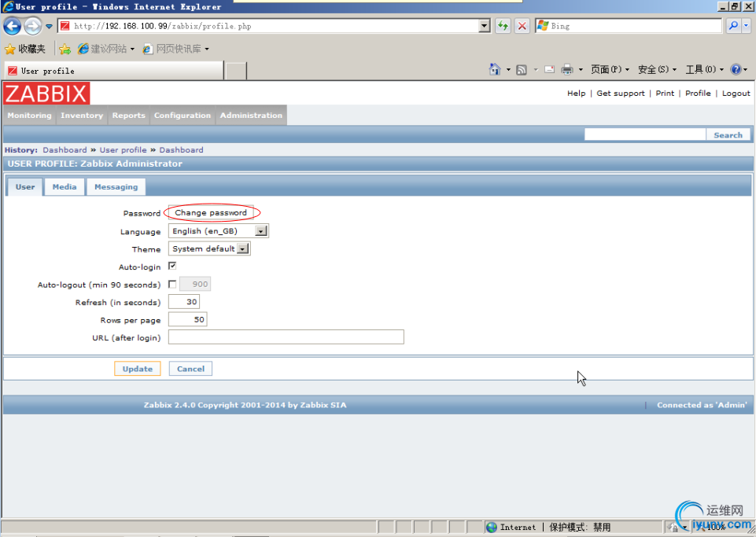Click the Logout link
756x537 pixels.
click(736, 93)
